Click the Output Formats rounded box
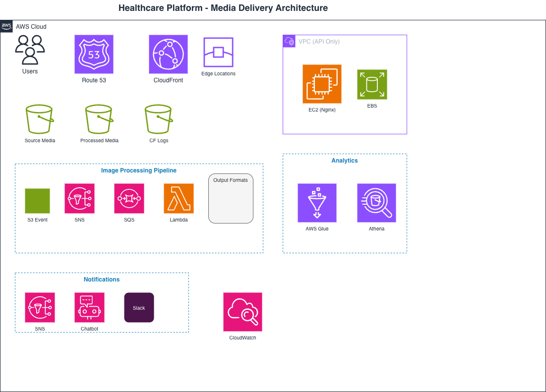 point(231,198)
